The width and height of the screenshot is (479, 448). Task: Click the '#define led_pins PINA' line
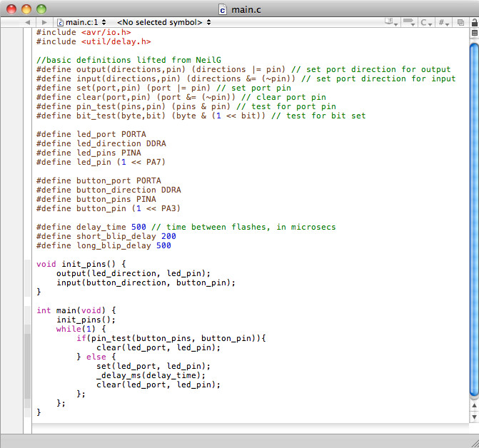pyautogui.click(x=89, y=153)
